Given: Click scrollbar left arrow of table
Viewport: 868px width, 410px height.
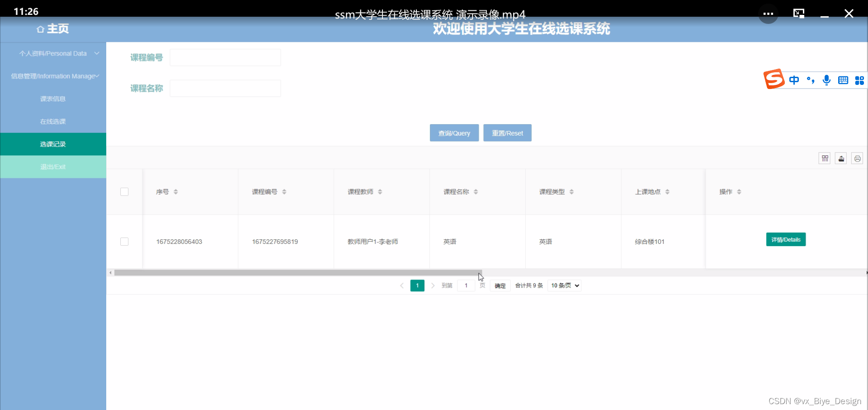Looking at the screenshot, I should point(110,273).
